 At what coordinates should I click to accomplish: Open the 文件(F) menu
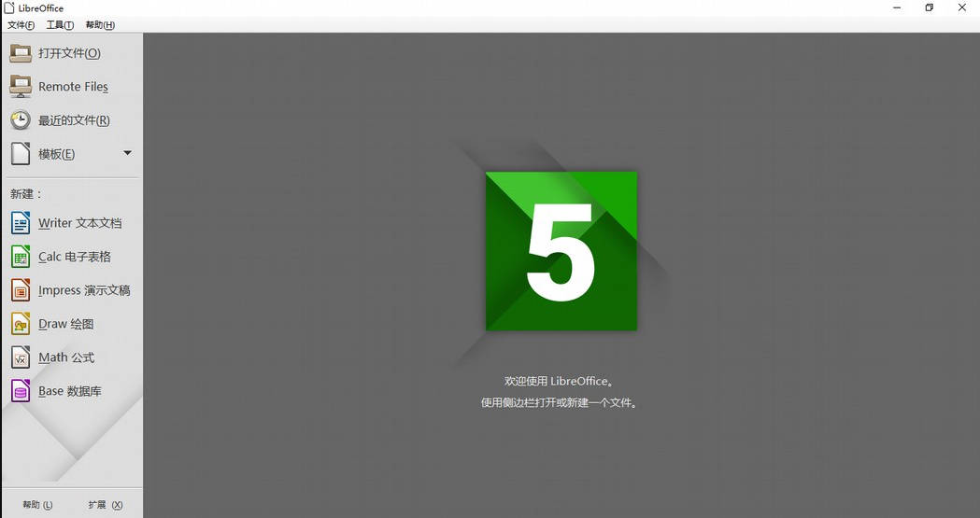pyautogui.click(x=21, y=25)
